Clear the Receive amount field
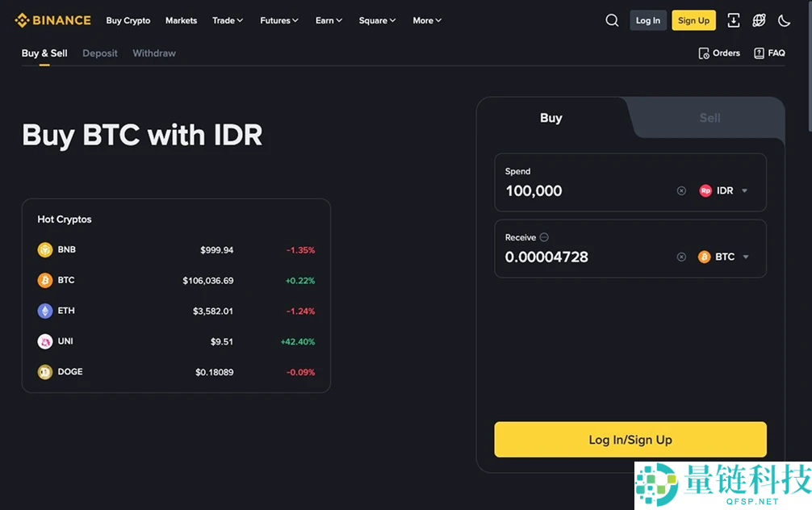This screenshot has height=510, width=812. [x=681, y=257]
